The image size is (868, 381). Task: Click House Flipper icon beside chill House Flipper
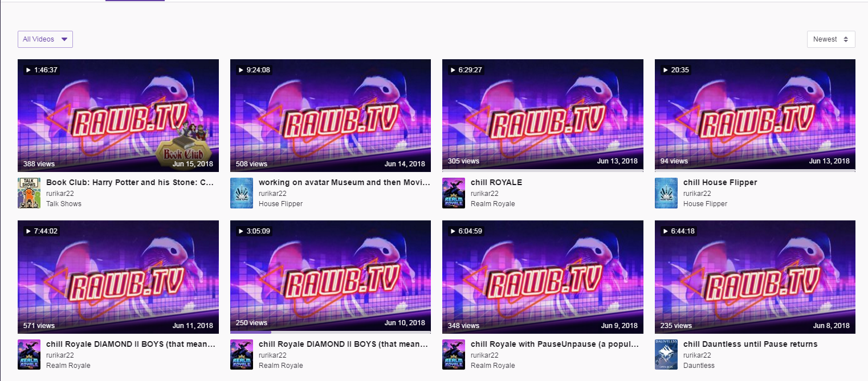[666, 192]
